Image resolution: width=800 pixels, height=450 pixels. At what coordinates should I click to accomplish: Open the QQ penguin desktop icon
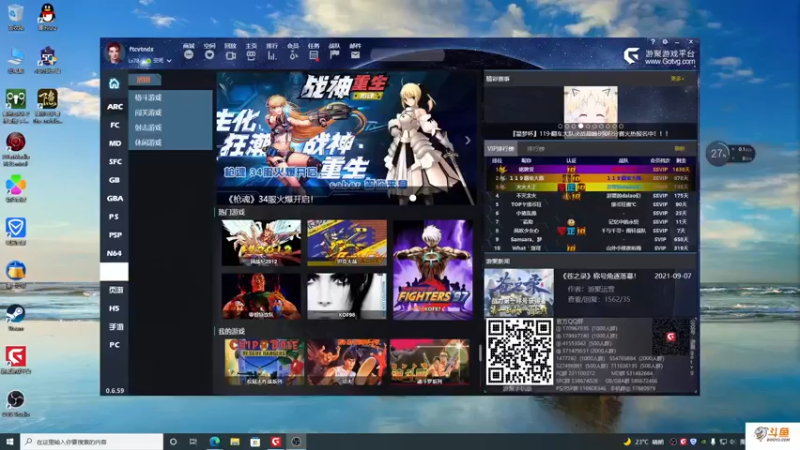coord(47,16)
